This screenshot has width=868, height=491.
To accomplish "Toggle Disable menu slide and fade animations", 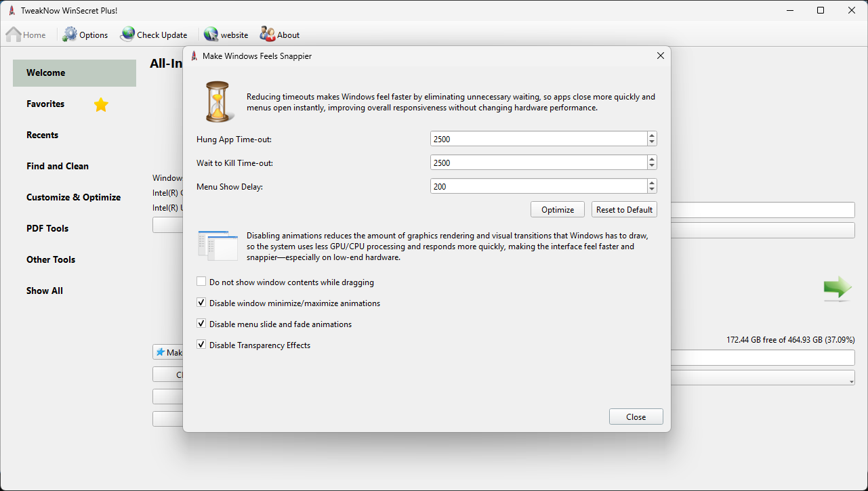I will tap(201, 324).
